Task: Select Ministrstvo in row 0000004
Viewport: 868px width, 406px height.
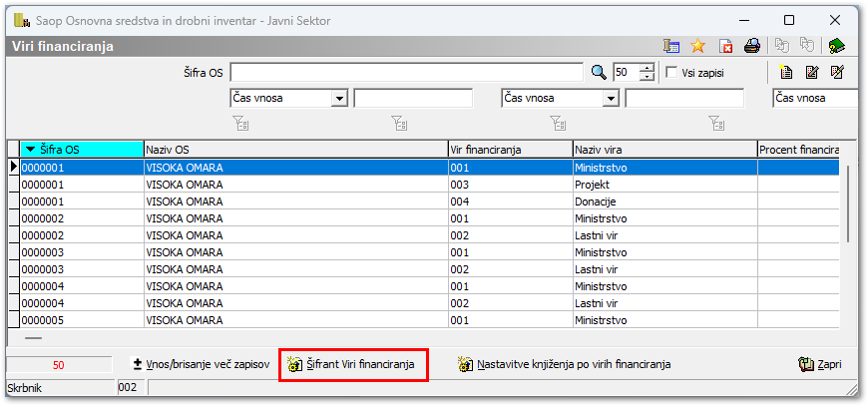Action: (664, 286)
